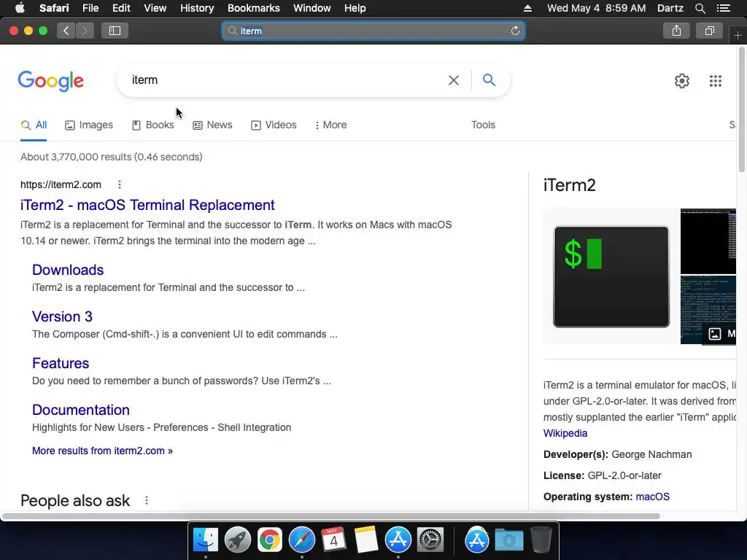The image size is (747, 560).
Task: Open options dots next to People also ask
Action: [x=147, y=500]
